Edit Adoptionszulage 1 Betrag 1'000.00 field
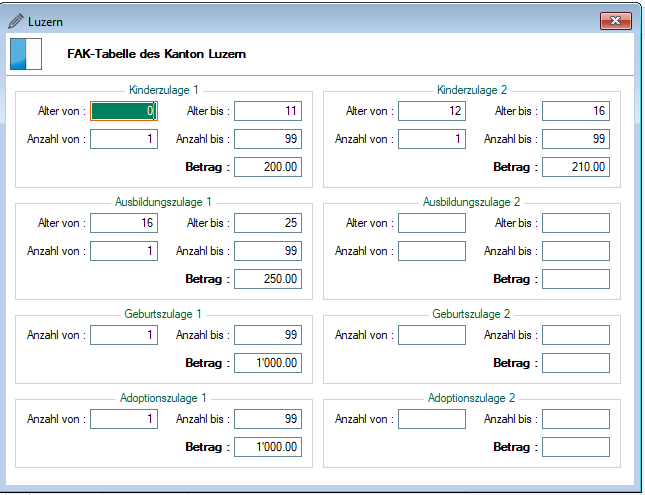Screen dimensions: 645x495 click(x=268, y=447)
